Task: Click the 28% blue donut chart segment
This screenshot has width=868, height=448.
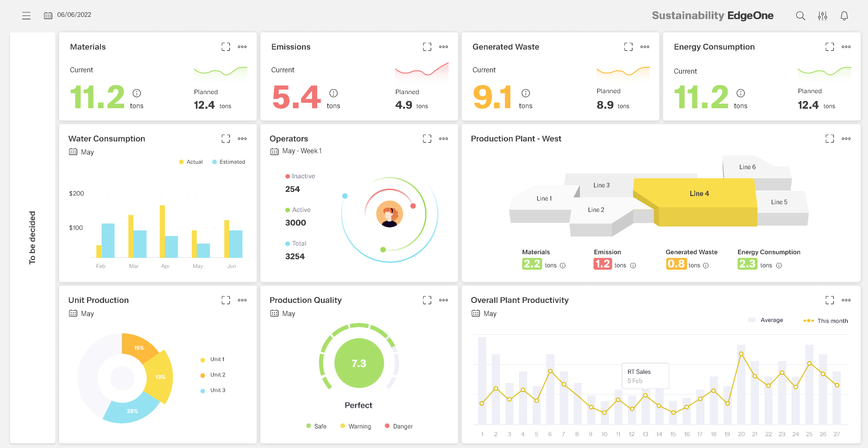Action: [x=132, y=410]
